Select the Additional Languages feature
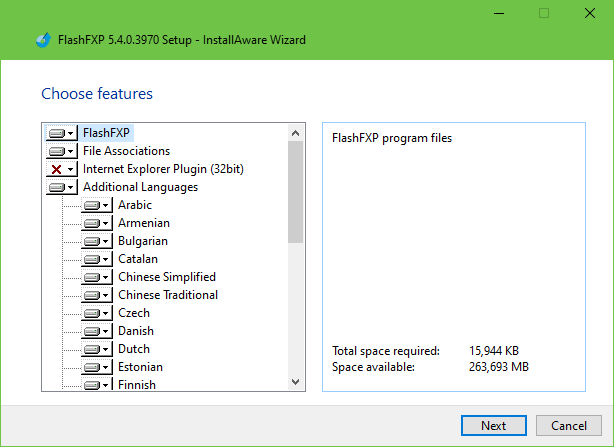This screenshot has width=614, height=447. pos(141,187)
